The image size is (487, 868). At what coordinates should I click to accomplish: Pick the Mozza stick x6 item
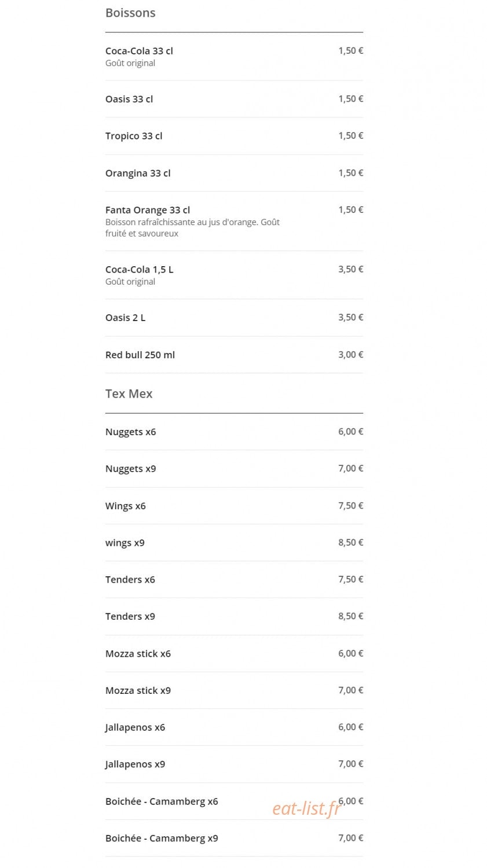[x=234, y=653]
